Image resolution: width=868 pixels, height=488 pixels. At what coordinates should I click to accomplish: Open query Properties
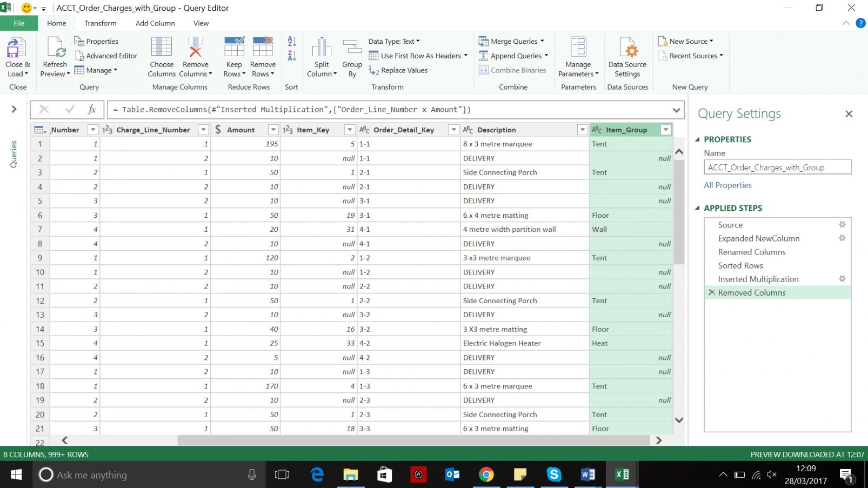click(x=96, y=41)
